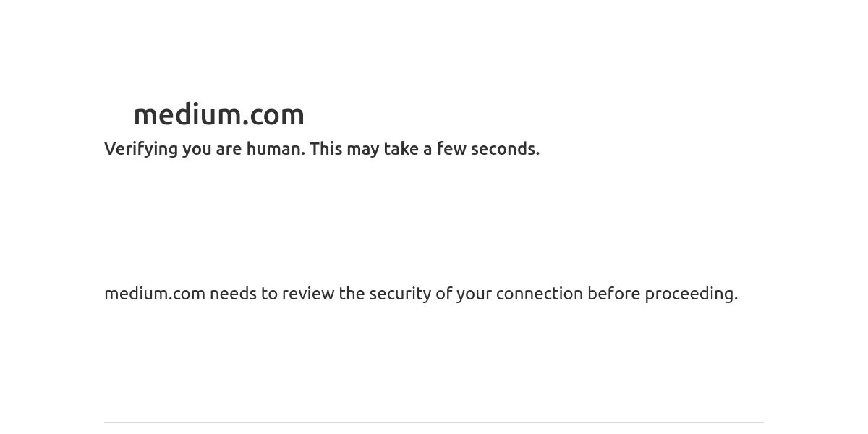Click the 'Verifying you are human' text
The image size is (868, 434).
click(x=205, y=149)
